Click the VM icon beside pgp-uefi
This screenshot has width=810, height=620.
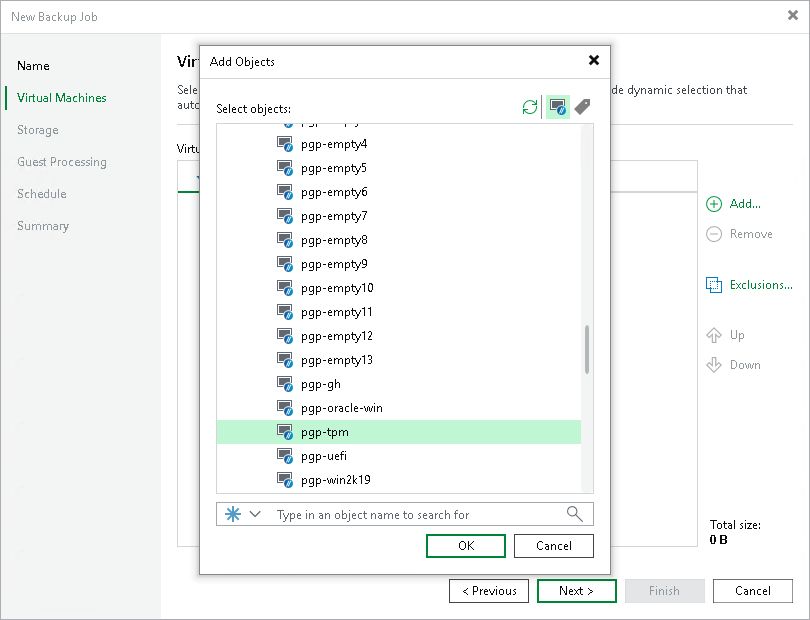285,456
